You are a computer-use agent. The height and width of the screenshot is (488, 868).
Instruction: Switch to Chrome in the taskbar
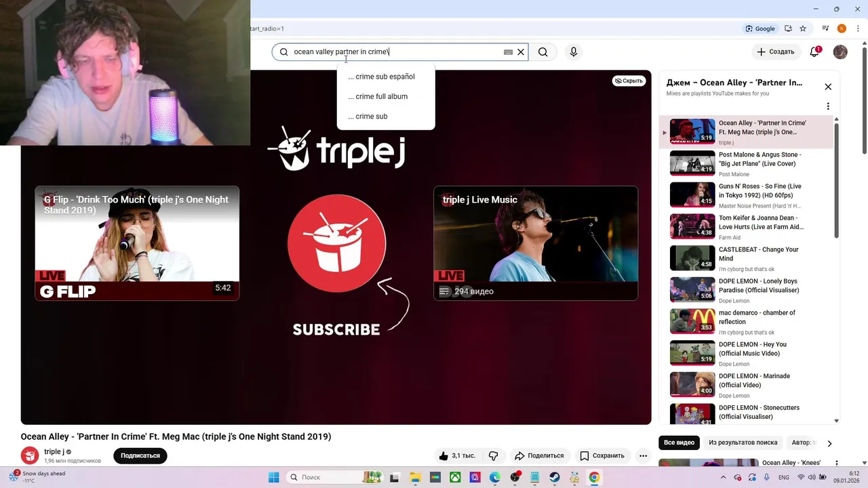[x=594, y=477]
